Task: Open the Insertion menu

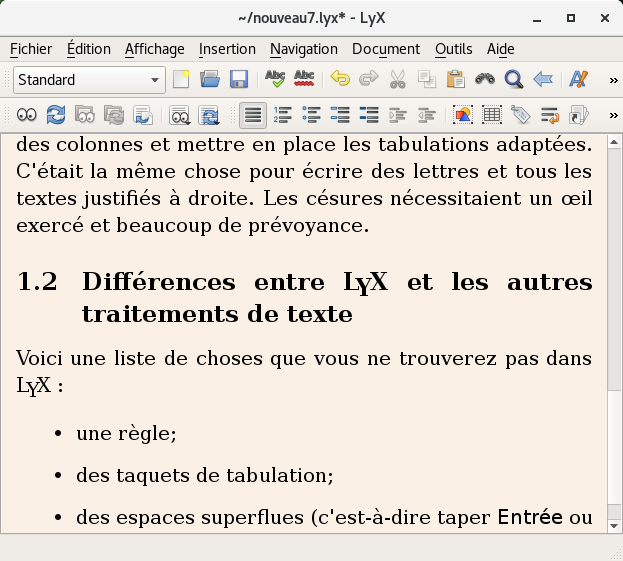Action: tap(227, 49)
